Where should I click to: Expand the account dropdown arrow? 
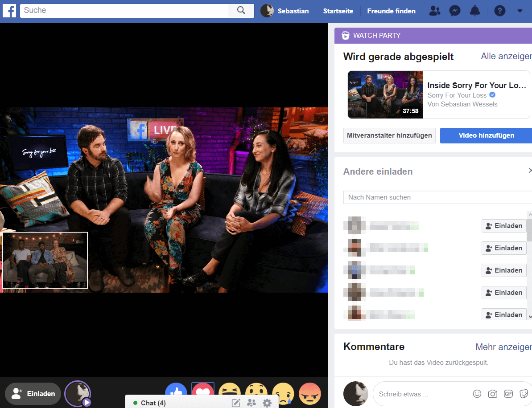point(520,11)
